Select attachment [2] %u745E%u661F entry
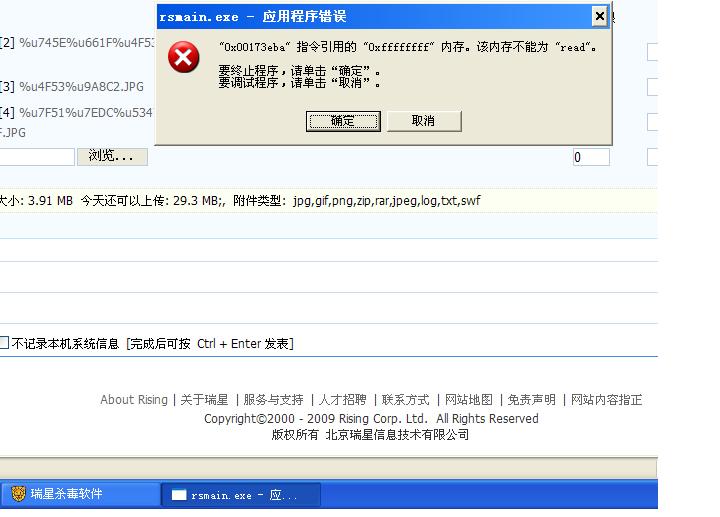This screenshot has width=720, height=517. point(77,43)
